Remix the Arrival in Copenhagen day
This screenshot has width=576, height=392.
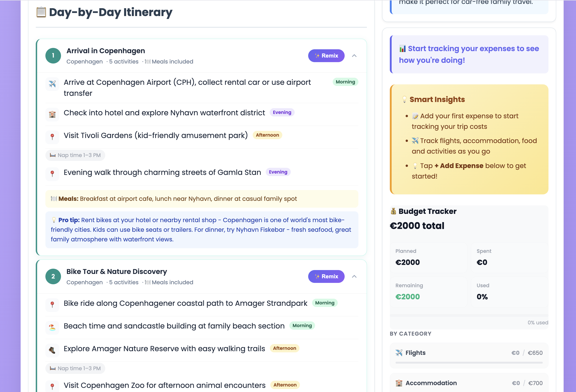coord(326,56)
